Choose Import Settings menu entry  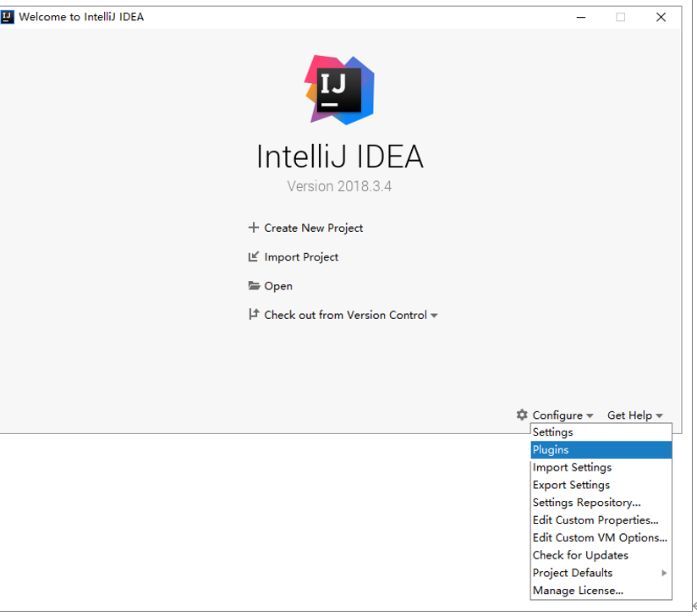601,467
